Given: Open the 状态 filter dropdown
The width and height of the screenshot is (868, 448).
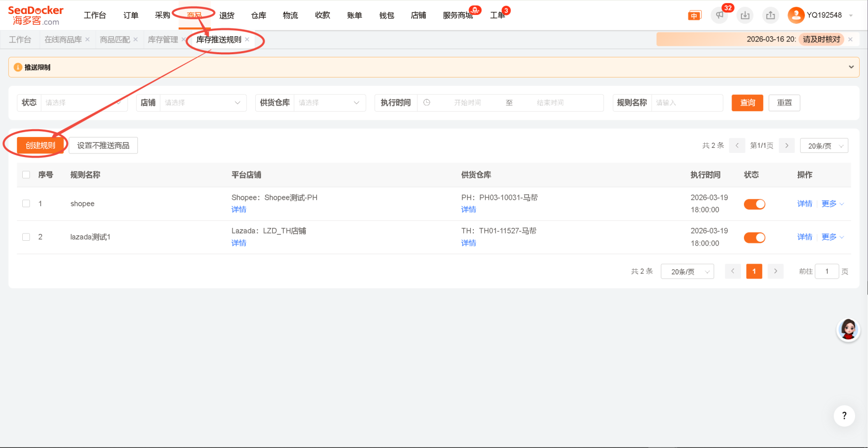Looking at the screenshot, I should coord(84,103).
